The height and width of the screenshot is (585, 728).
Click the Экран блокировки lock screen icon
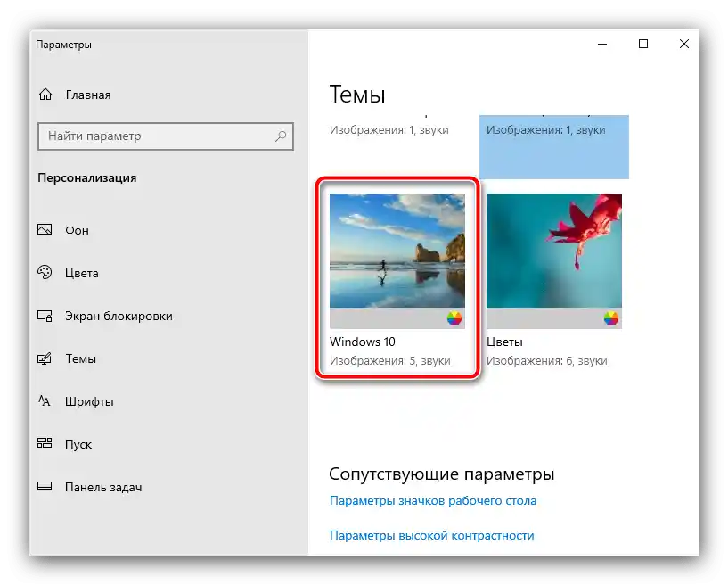45,316
